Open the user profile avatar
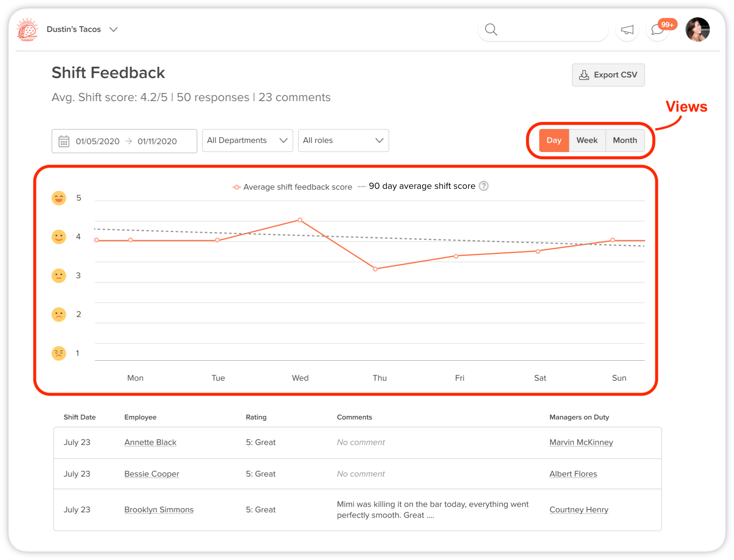The image size is (734, 560). (x=697, y=30)
